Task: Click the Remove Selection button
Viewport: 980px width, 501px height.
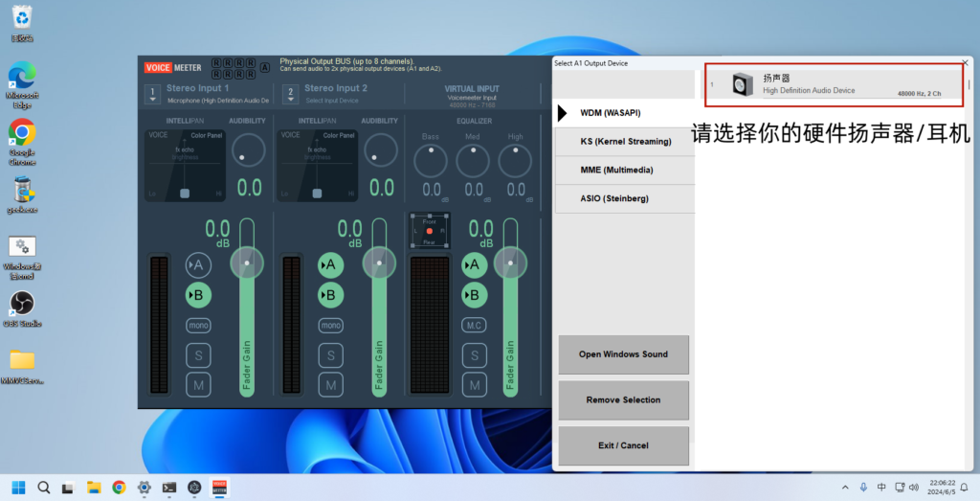Action: (x=624, y=400)
